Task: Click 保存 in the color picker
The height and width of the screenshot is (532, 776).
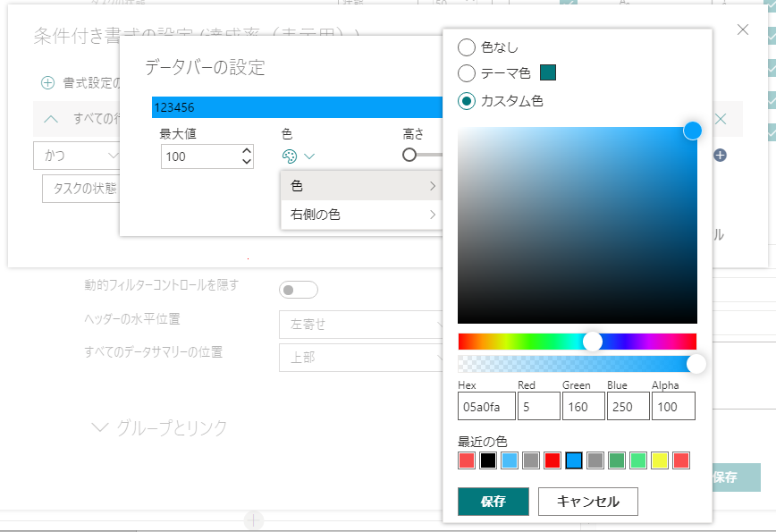Action: (493, 502)
